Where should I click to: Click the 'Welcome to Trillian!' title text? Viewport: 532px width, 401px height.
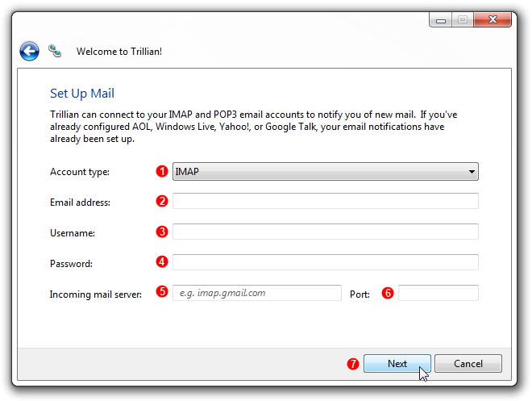(119, 52)
